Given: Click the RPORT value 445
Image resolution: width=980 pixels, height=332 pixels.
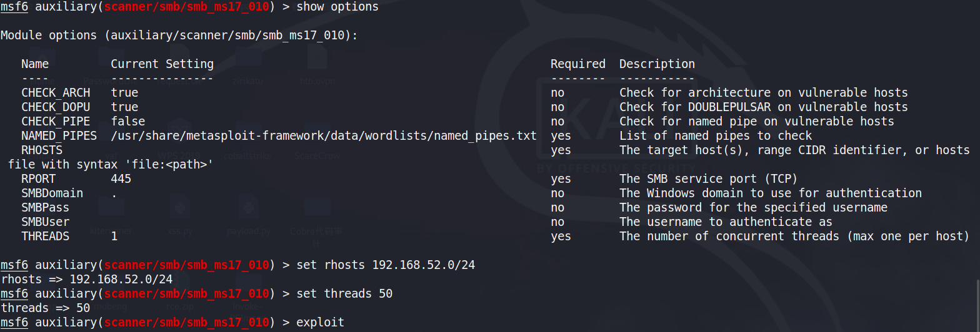Looking at the screenshot, I should coord(121,179).
